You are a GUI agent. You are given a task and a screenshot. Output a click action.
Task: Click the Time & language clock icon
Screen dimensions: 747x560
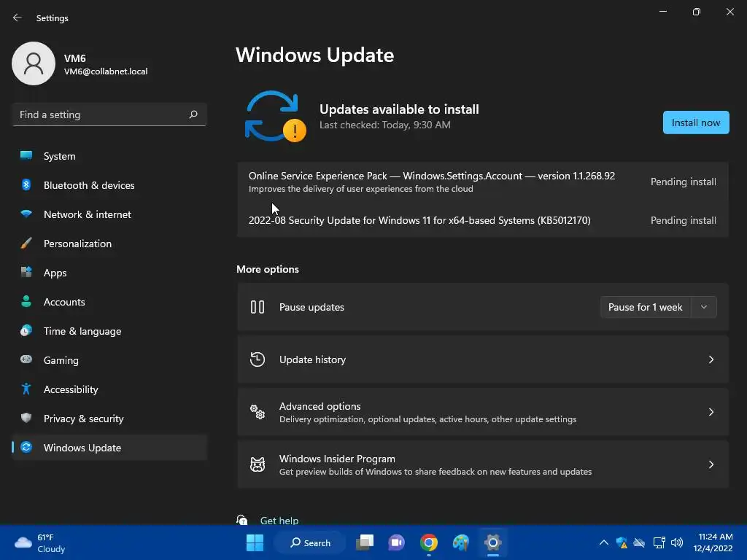[26, 330]
